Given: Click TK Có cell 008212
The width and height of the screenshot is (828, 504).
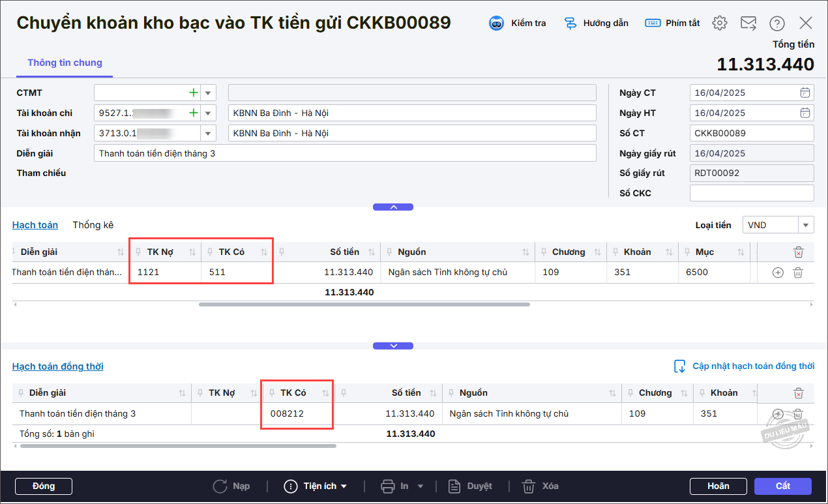Looking at the screenshot, I should (298, 413).
